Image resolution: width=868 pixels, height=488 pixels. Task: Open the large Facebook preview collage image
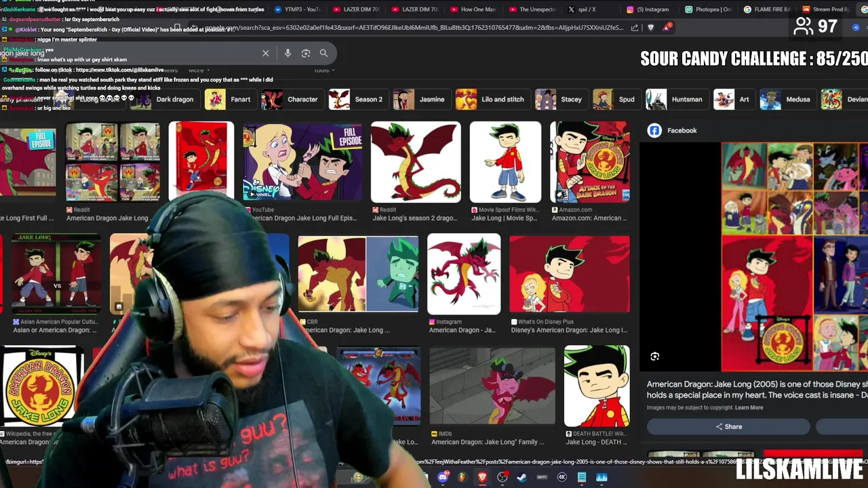pyautogui.click(x=794, y=257)
